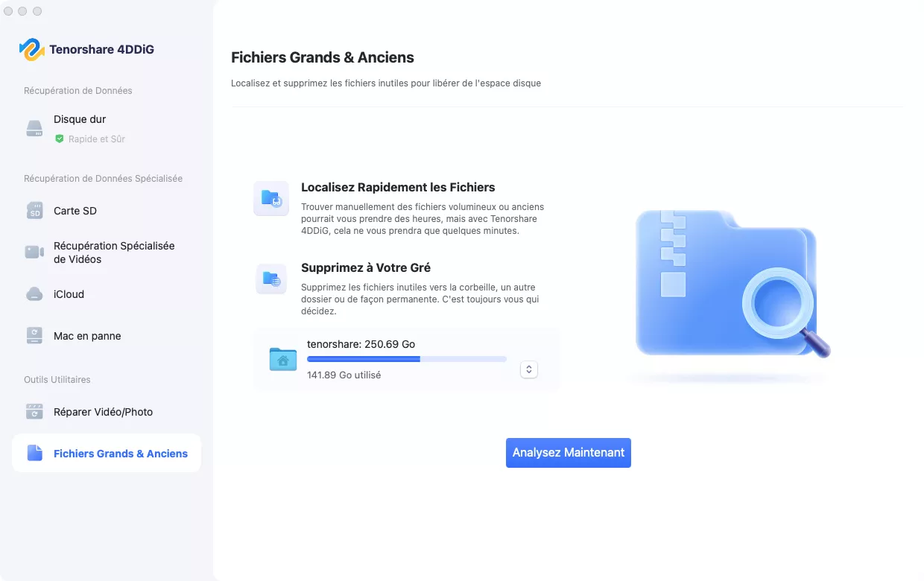Click the video camera icon for Récupération Spécialisée
This screenshot has width=924, height=581.
pos(35,252)
